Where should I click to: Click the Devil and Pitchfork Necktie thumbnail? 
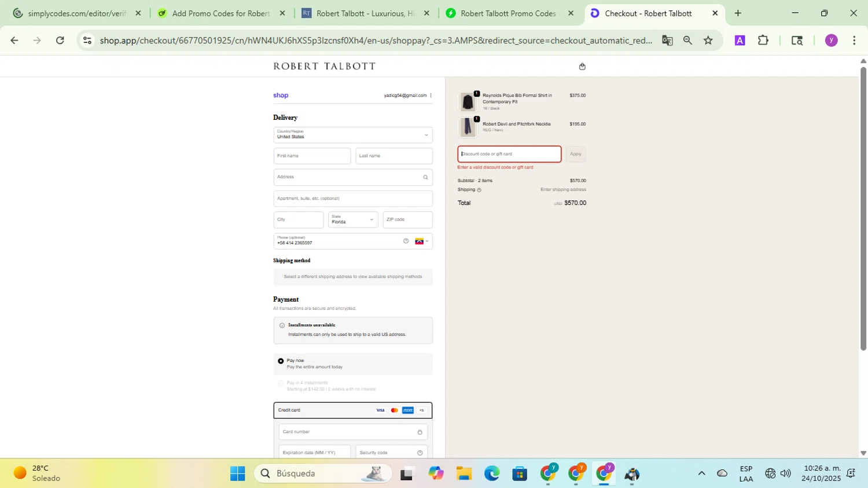point(468,127)
